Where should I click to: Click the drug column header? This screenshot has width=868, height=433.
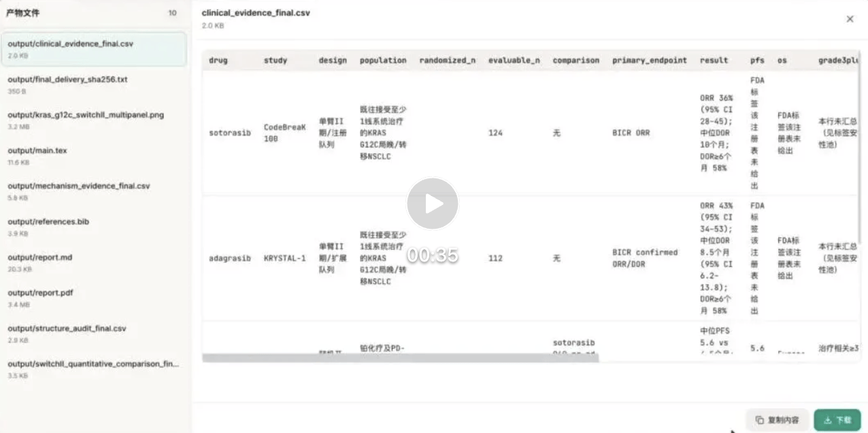218,61
